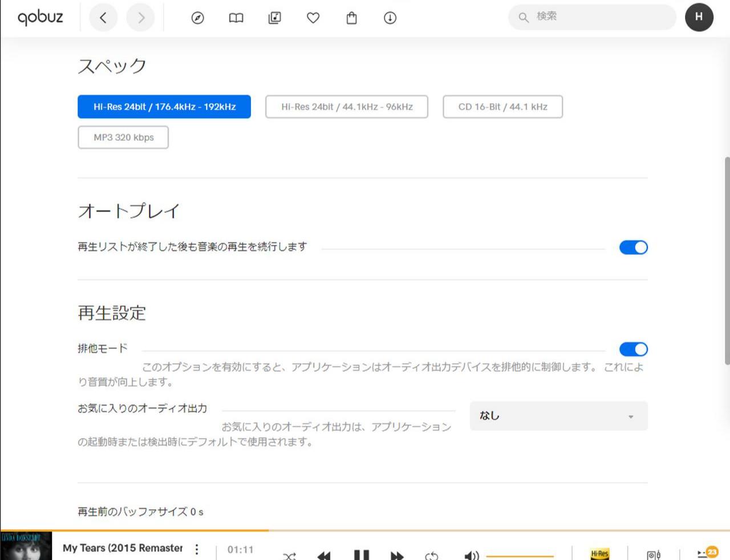Toggle the 排他モード exclusive mode switch

tap(634, 349)
